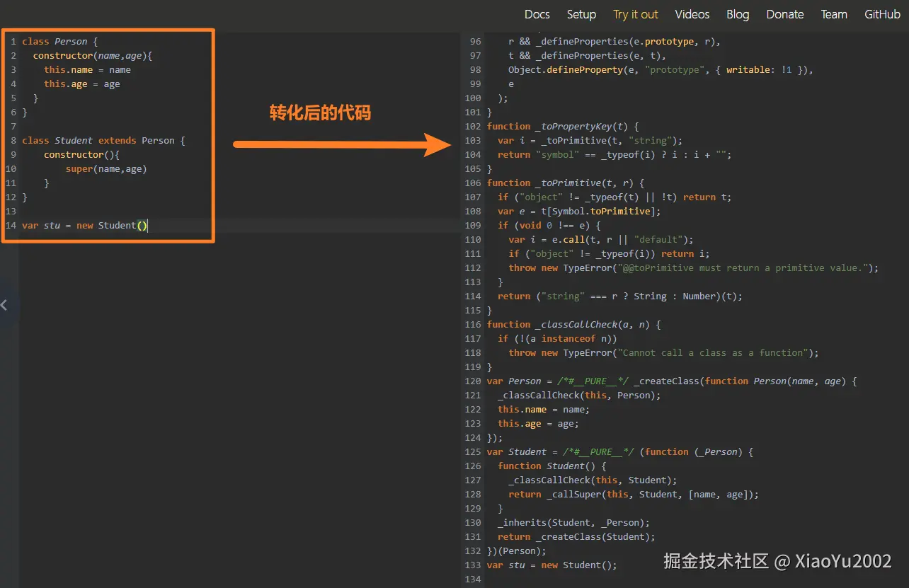This screenshot has height=588, width=909.
Task: Click 'this.name = name' on input line 3
Action: coord(87,69)
